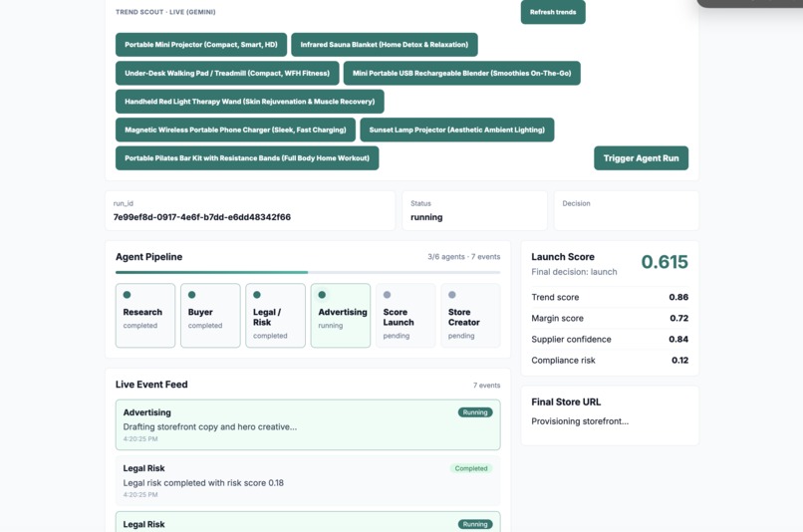Viewport: 803px width, 532px height.
Task: Click the Legal / Risk status dot
Action: [x=257, y=295]
